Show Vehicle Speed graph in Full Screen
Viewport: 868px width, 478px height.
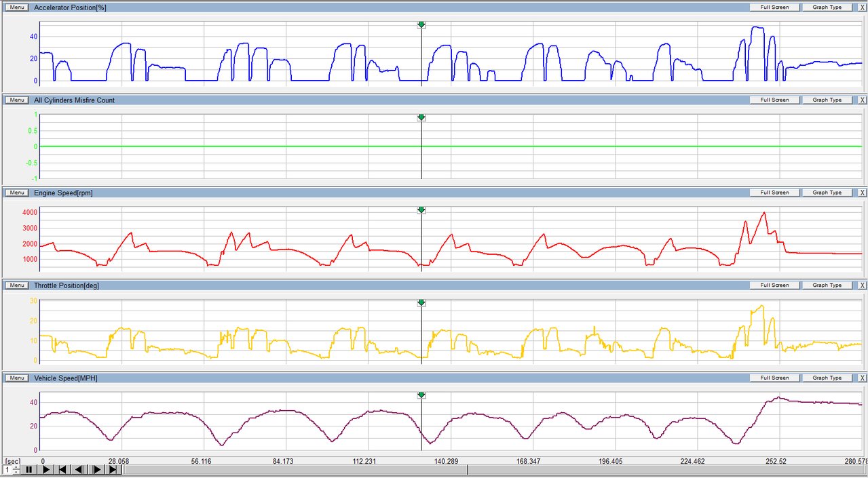(x=774, y=378)
